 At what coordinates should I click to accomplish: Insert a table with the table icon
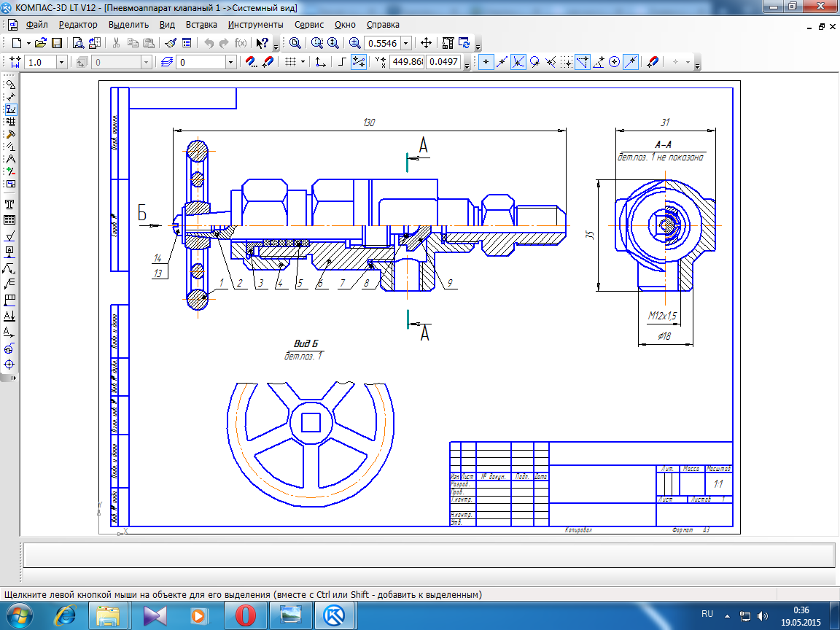tap(9, 219)
